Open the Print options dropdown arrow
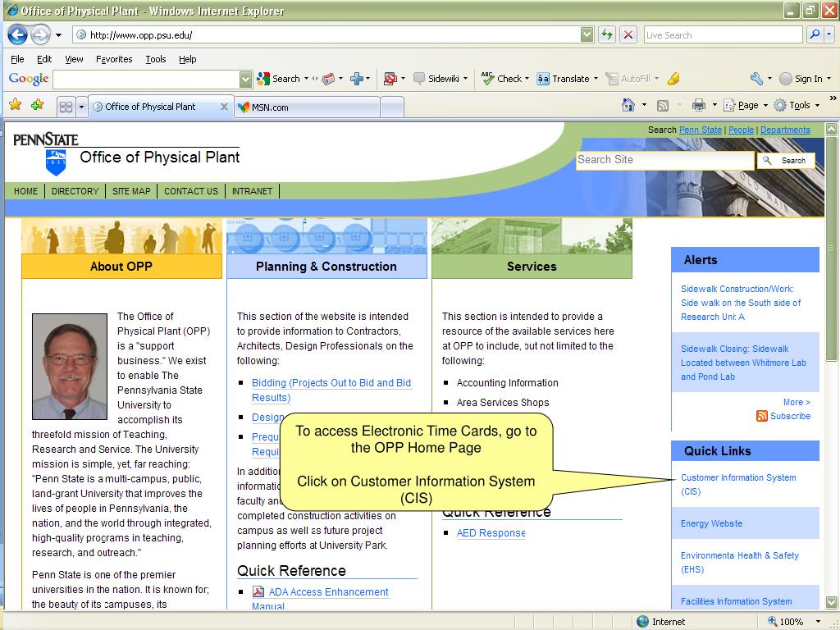 click(714, 105)
